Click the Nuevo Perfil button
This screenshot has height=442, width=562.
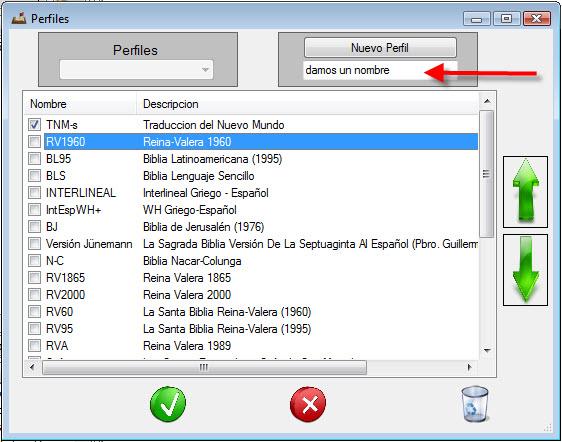pos(380,48)
